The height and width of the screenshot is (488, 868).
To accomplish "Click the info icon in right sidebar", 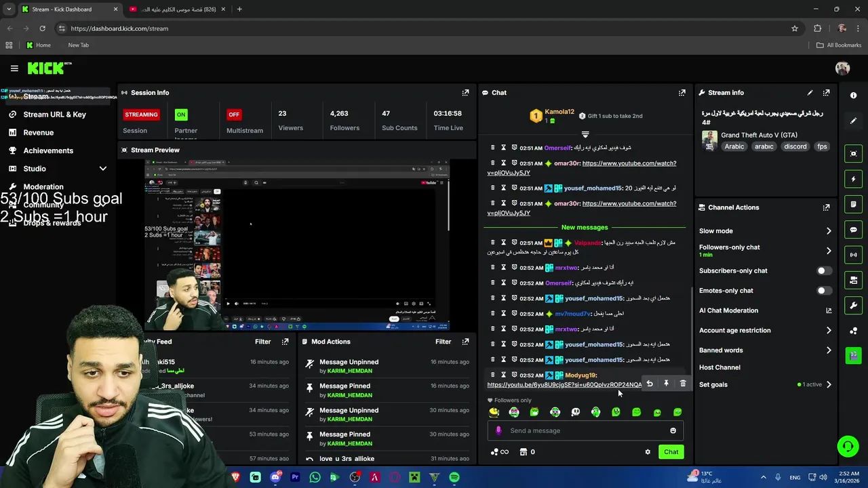I will 854,96.
